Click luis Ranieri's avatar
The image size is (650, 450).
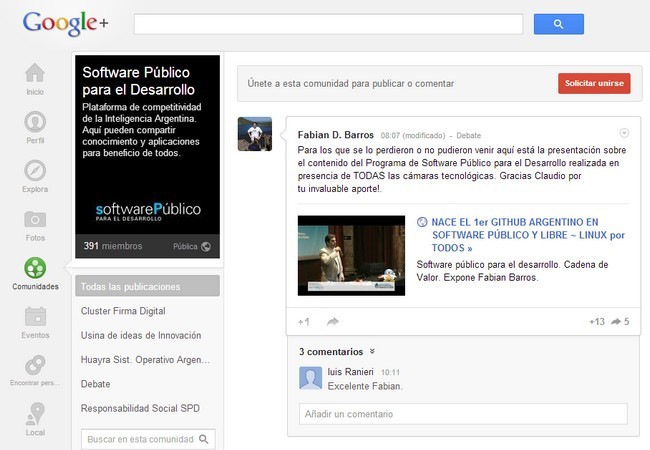tap(310, 377)
